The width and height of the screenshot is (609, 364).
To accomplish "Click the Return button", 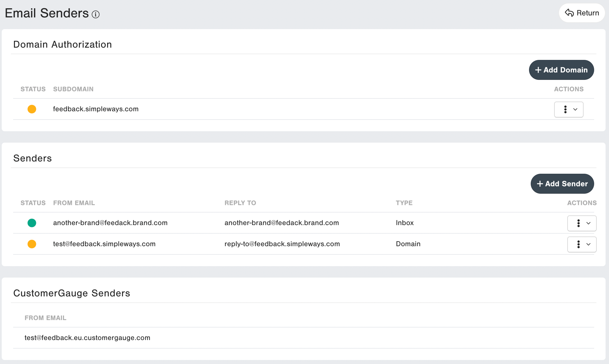I will (582, 13).
